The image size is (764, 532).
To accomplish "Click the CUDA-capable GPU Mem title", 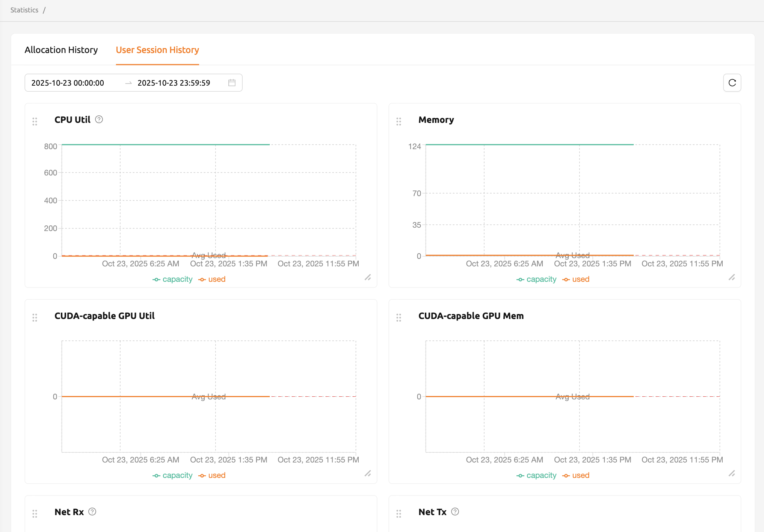I will [471, 316].
